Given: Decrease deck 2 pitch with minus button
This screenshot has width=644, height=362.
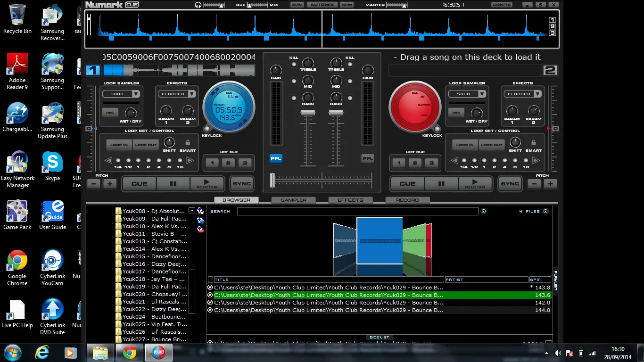Looking at the screenshot, I should coord(534,184).
